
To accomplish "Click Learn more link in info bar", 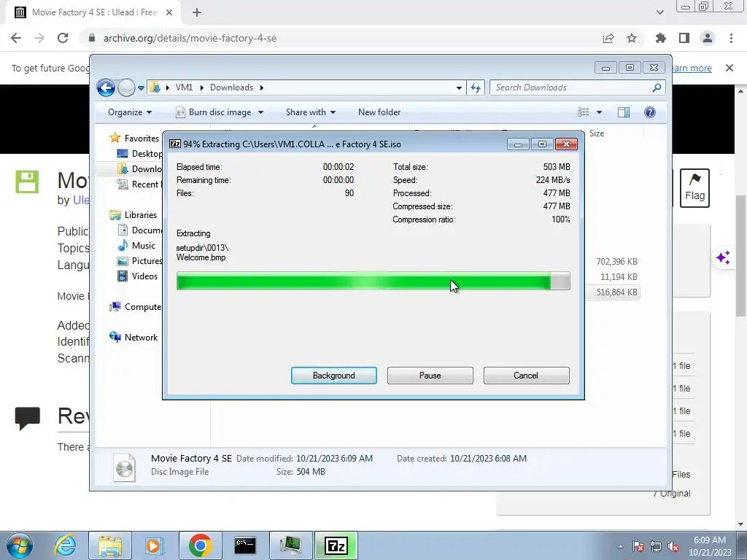I will tap(691, 68).
